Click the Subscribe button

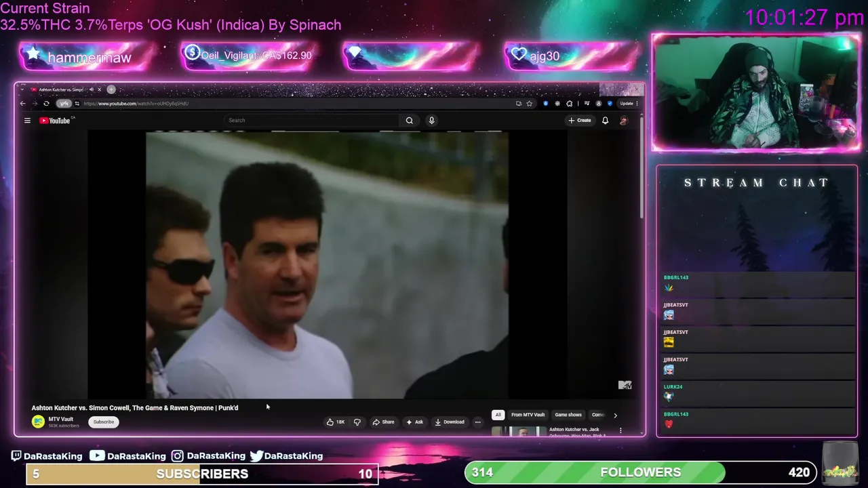[104, 422]
